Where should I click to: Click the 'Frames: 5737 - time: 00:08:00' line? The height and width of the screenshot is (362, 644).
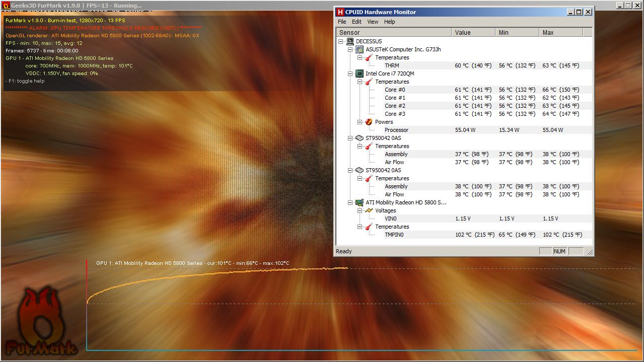[x=42, y=51]
